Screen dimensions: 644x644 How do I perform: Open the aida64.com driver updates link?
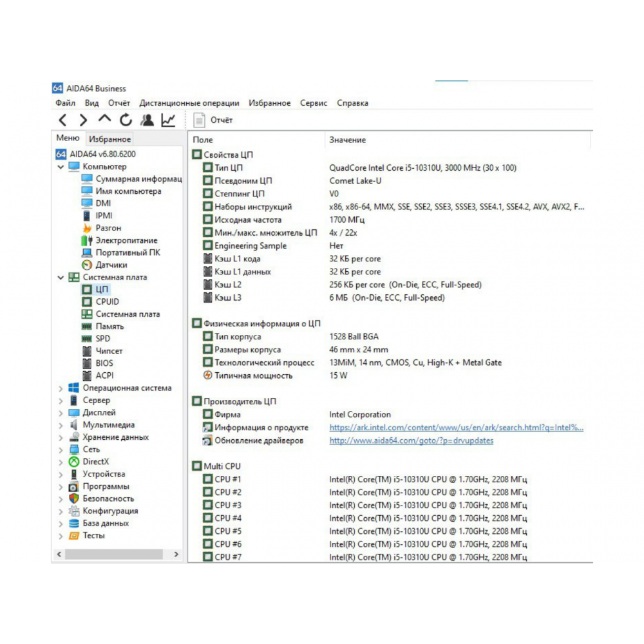(x=411, y=440)
